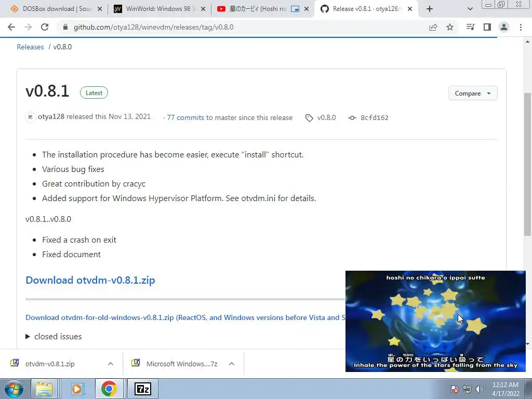Open the Releases breadcrumb link

[x=30, y=47]
